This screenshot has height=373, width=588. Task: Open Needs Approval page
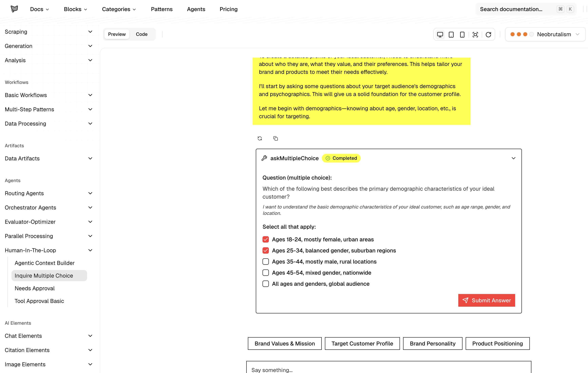(49, 288)
